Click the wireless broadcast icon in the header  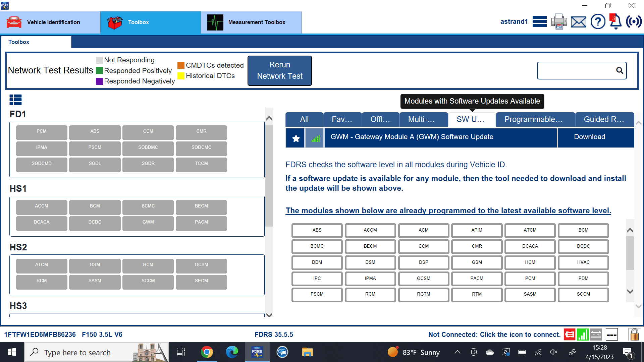(x=634, y=22)
